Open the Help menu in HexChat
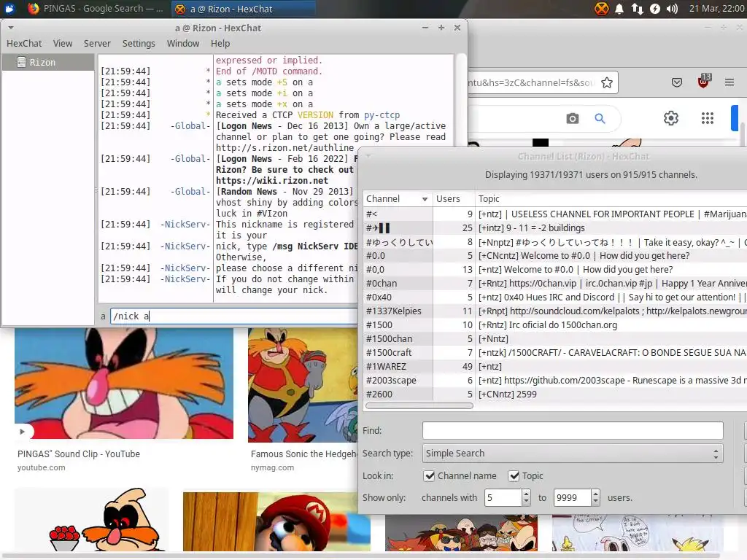Viewport: 747px width, 560px height. click(220, 43)
